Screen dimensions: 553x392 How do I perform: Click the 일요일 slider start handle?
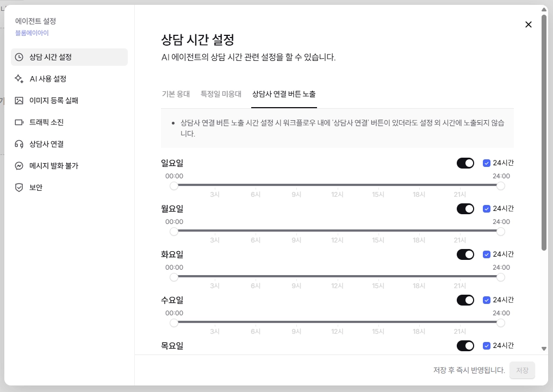[174, 186]
